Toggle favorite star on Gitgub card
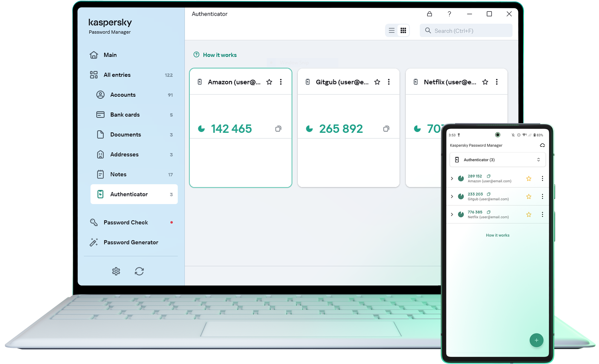The image size is (599, 364). tap(377, 82)
